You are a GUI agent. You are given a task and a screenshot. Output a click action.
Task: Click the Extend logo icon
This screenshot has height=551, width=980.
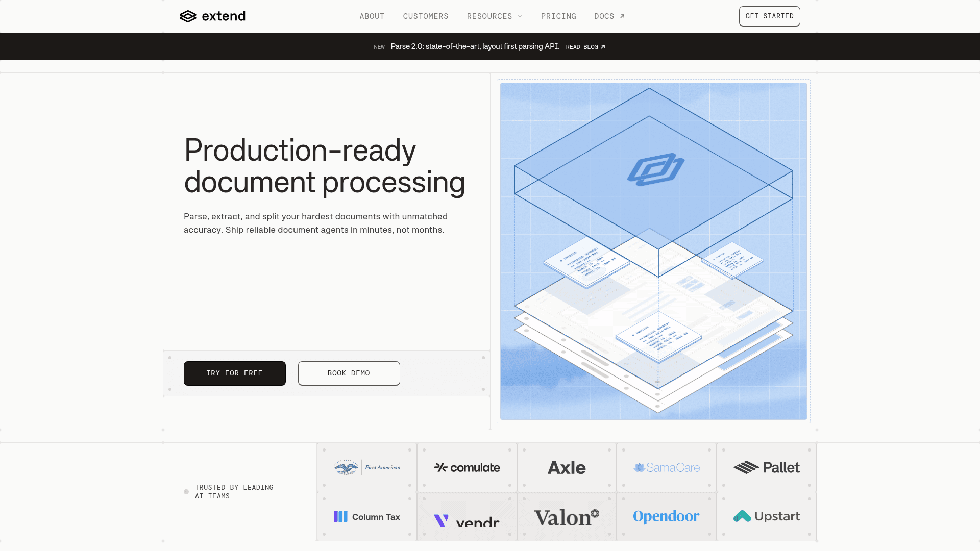tap(188, 16)
